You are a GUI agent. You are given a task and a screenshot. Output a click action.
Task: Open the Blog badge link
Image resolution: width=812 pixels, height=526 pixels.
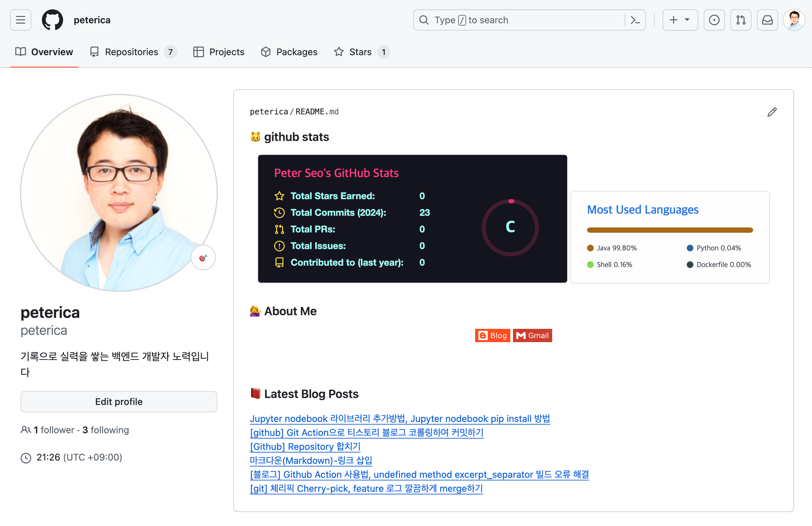tap(492, 335)
